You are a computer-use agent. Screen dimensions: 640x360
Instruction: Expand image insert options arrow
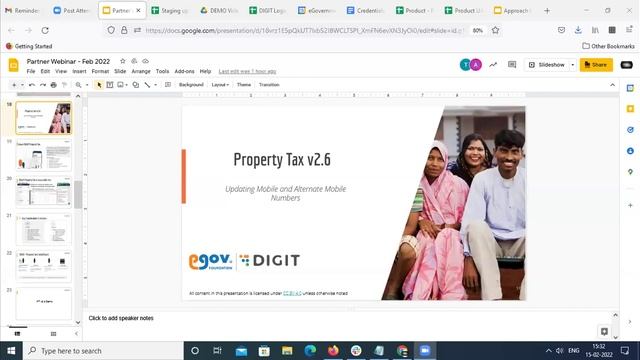127,85
